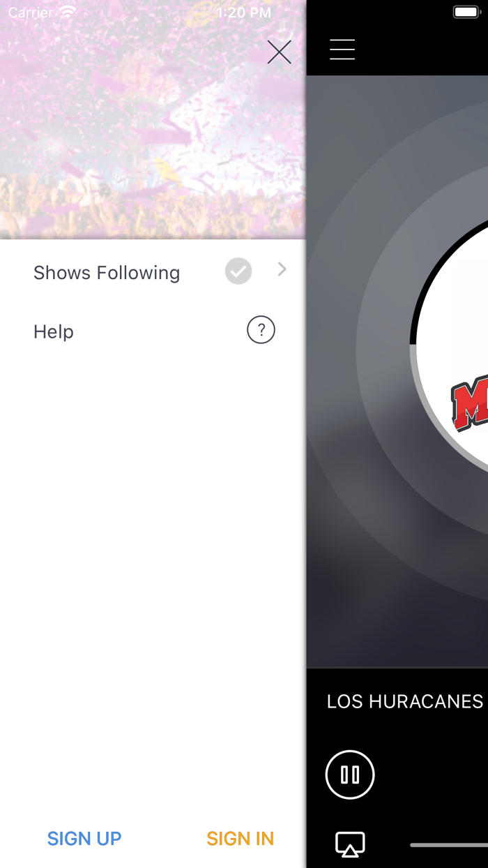Tap the SIGN UP link

coord(84,838)
